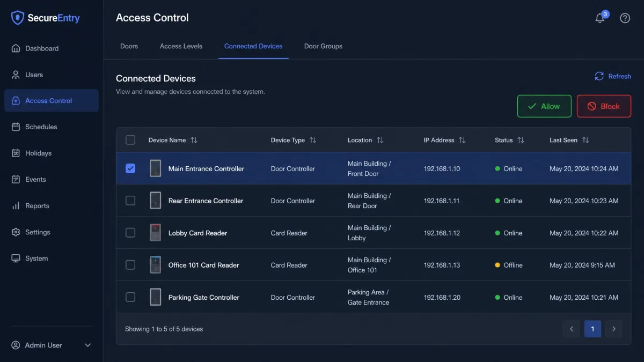Check Rear Entrance Controller checkbox

pyautogui.click(x=130, y=201)
